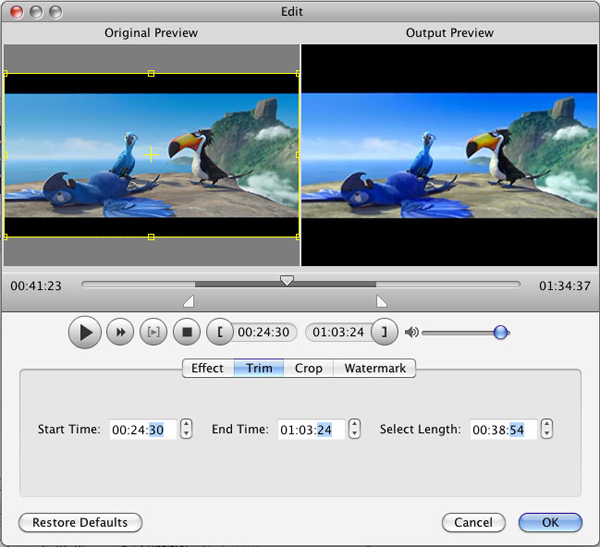Image resolution: width=600 pixels, height=547 pixels.
Task: Close the Edit window with red button
Action: click(16, 12)
